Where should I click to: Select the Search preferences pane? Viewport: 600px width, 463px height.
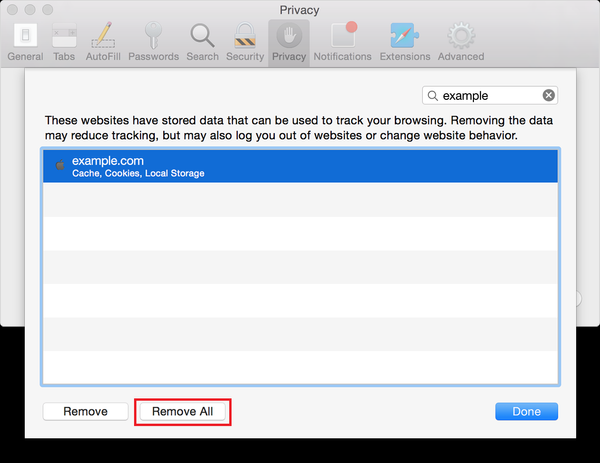pyautogui.click(x=202, y=41)
